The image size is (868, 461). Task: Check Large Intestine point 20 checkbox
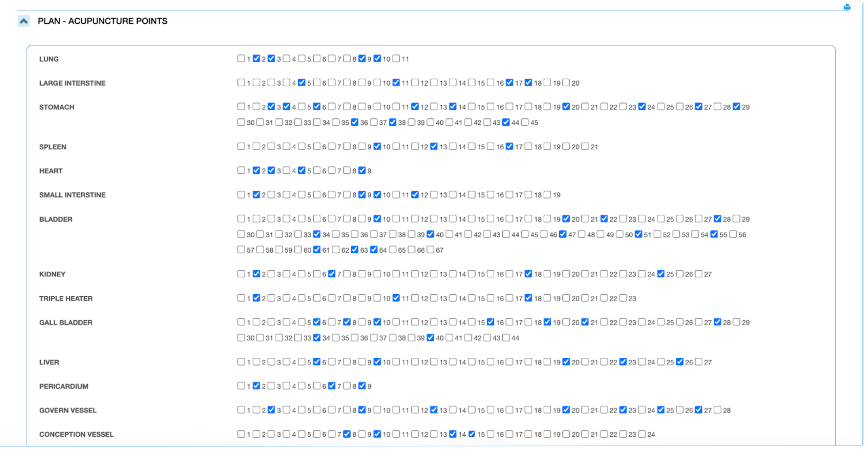tap(566, 82)
